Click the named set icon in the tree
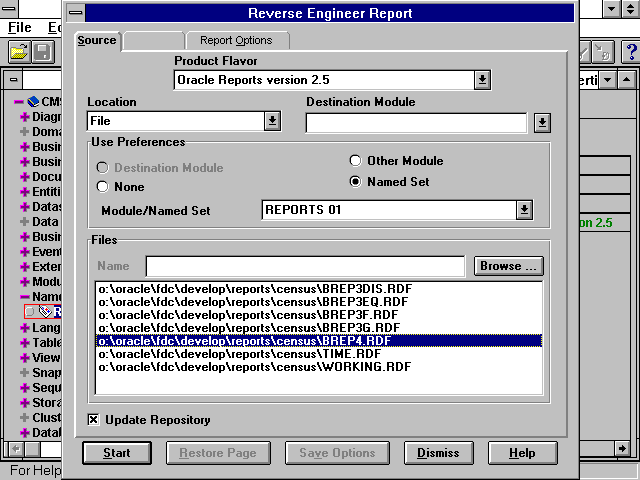640x480 pixels. tap(45, 312)
